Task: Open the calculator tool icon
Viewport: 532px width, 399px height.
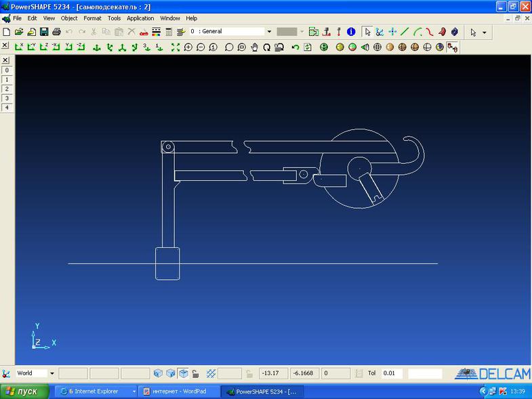Action: 168,32
